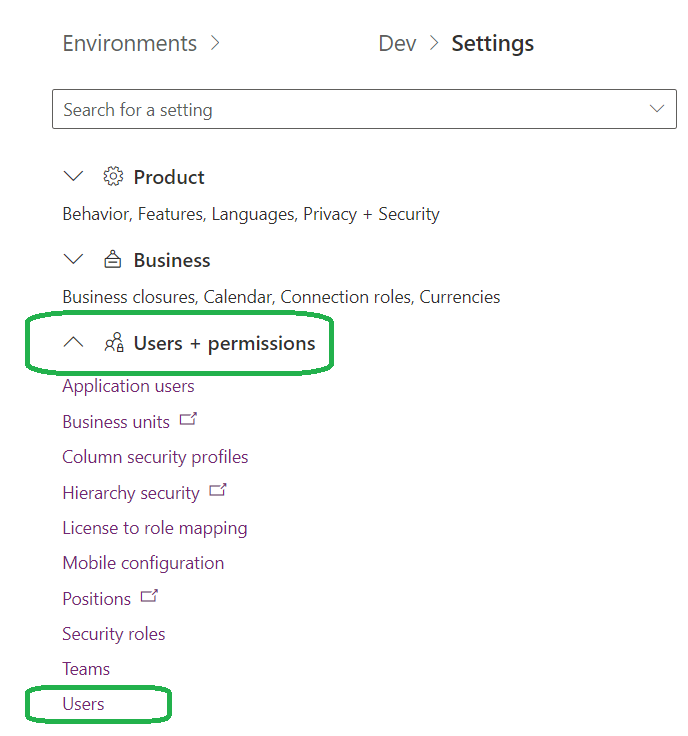Viewport: 688px width, 736px height.
Task: Click the Users + permissions people icon
Action: pyautogui.click(x=114, y=342)
